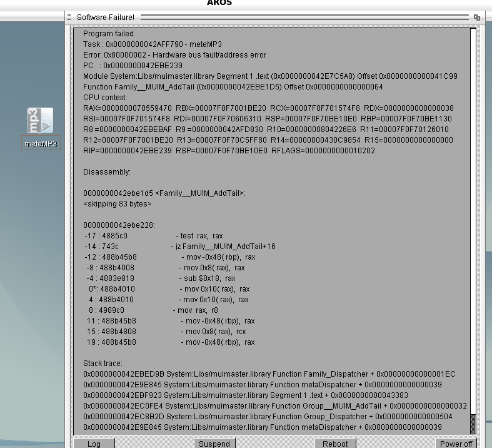Click the AROS title at top
492x448 pixels.
[219, 3]
